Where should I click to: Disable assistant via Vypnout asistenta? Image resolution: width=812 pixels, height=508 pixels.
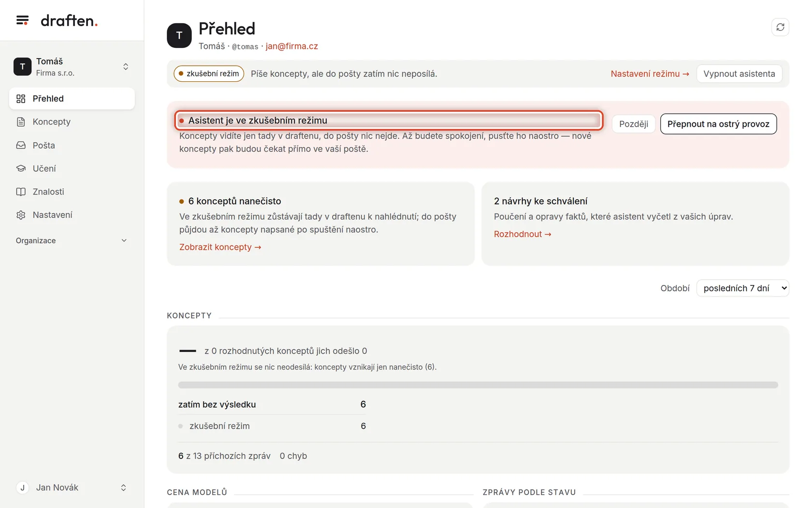(739, 74)
